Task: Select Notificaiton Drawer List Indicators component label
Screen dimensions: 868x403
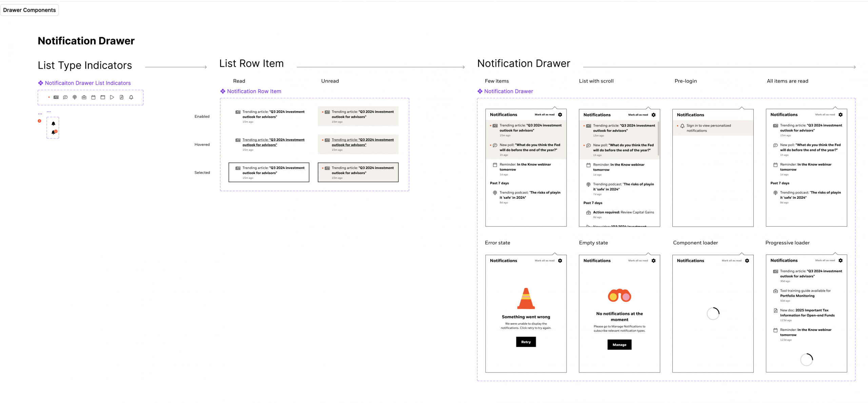Action: [84, 83]
